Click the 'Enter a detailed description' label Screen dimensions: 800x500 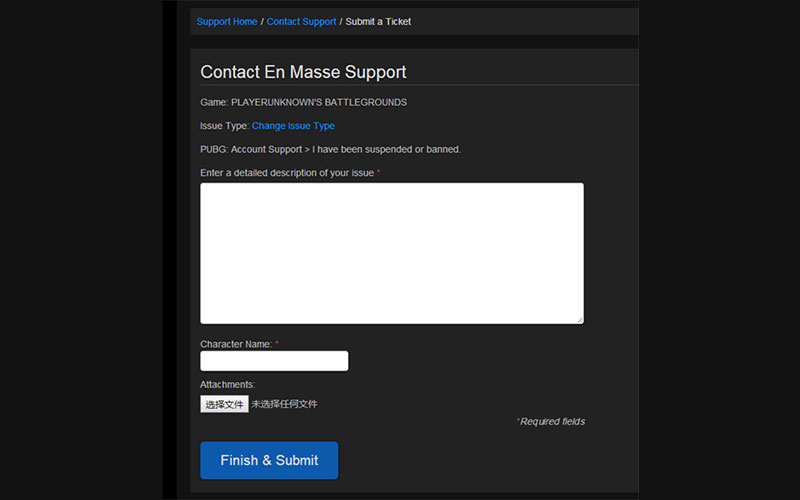[287, 173]
